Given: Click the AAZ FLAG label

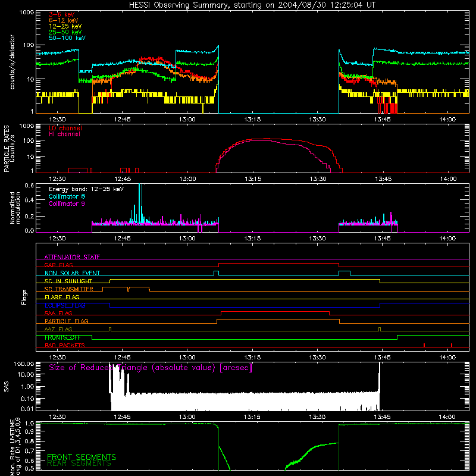Looking at the screenshot, I should pyautogui.click(x=58, y=329).
